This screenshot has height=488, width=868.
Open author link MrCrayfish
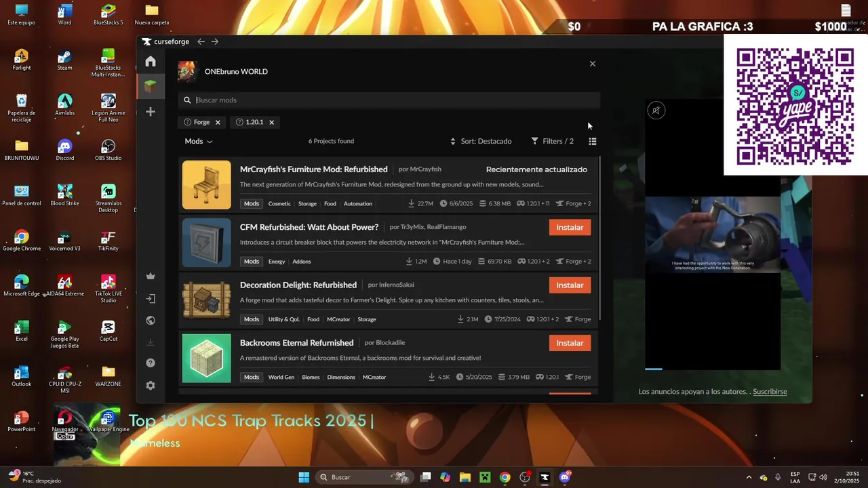tap(425, 169)
